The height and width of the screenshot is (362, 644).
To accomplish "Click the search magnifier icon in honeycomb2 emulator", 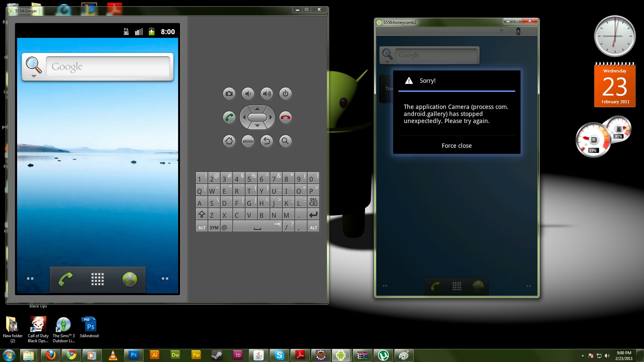I will click(387, 54).
